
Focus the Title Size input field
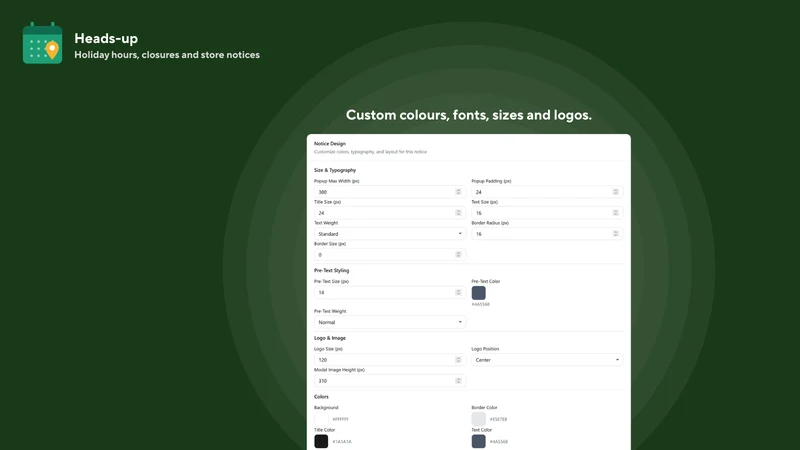[390, 213]
